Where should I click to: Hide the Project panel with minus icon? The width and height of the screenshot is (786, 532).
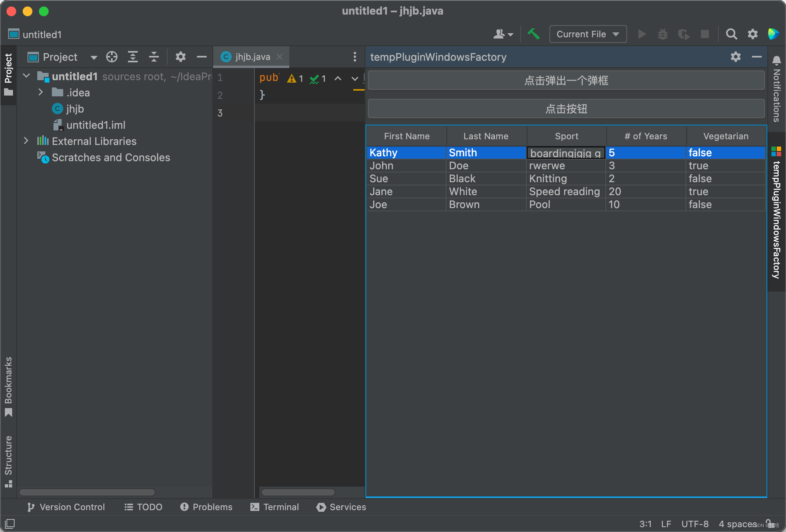pos(202,57)
